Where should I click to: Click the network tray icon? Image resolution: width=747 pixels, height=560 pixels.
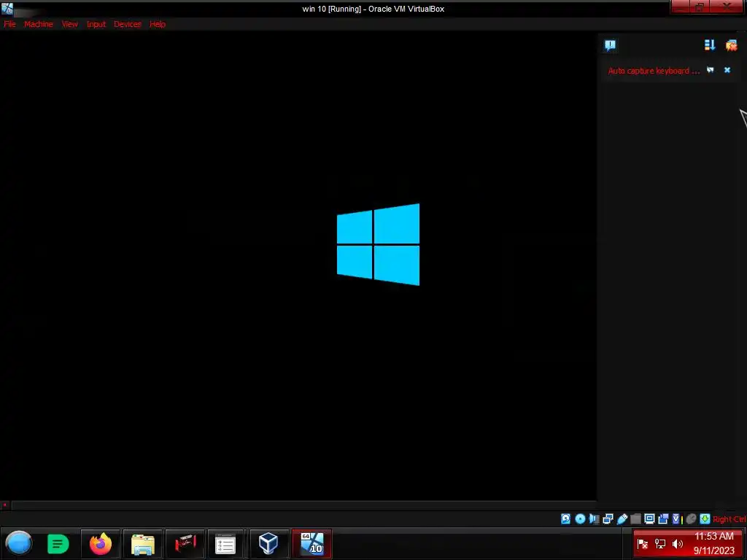[659, 543]
